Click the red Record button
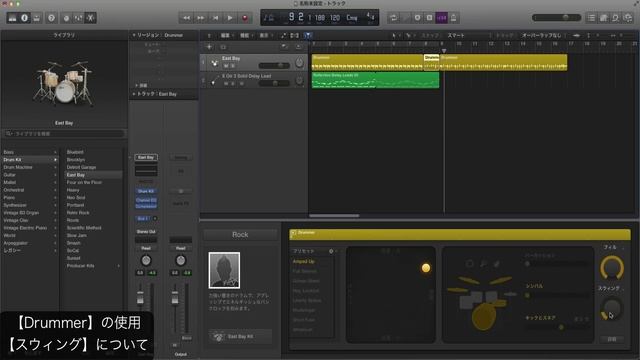Image resolution: width=640 pixels, height=360 pixels. [245, 18]
